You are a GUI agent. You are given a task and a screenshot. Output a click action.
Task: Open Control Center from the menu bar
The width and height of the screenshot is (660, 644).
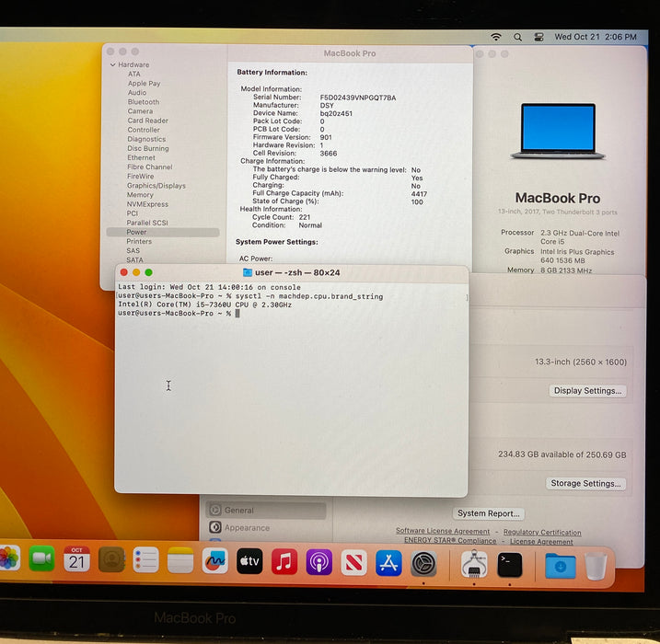(x=538, y=37)
